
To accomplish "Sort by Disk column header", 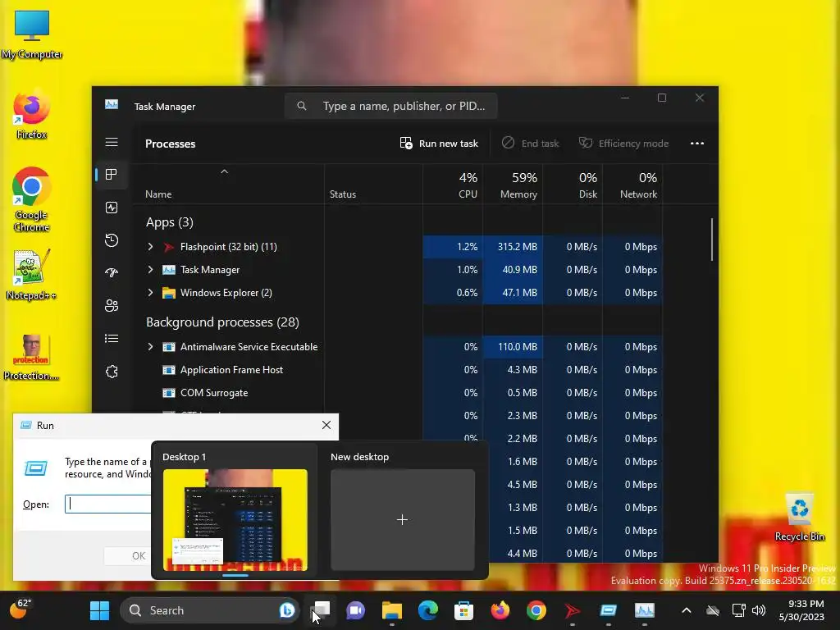I will pyautogui.click(x=573, y=185).
